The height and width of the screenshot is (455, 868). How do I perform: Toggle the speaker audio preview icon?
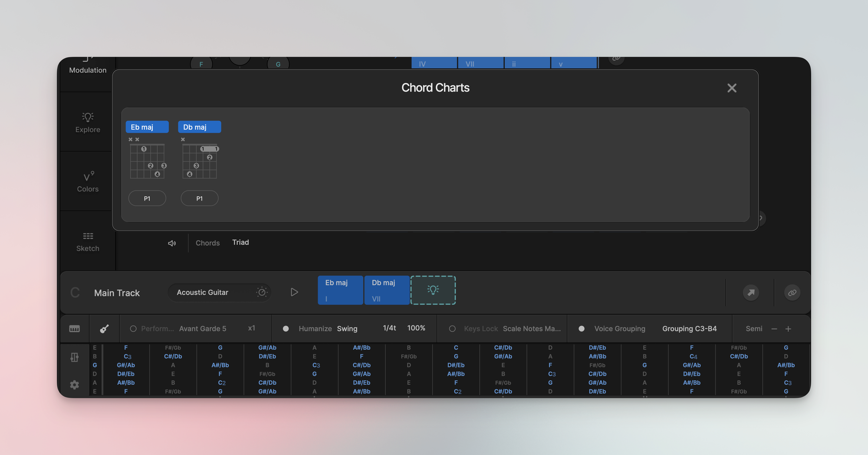pyautogui.click(x=172, y=243)
